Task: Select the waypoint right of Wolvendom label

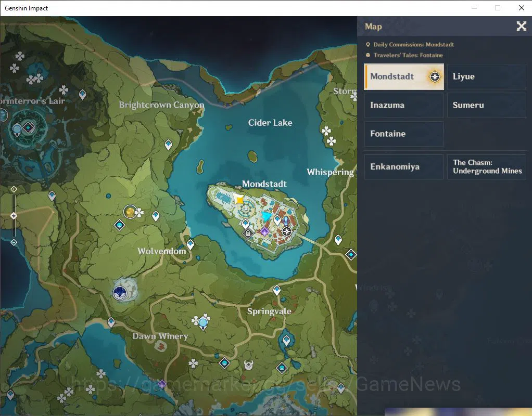Action: click(x=191, y=244)
